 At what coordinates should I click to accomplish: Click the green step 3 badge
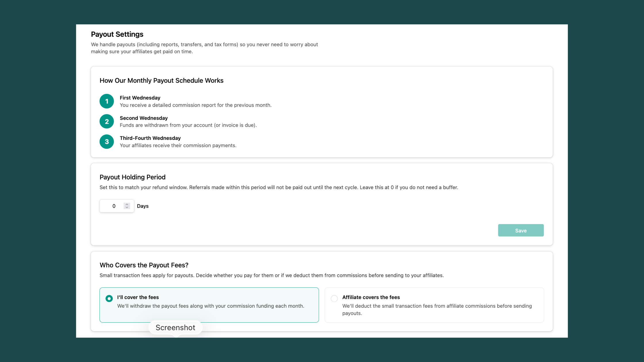click(107, 141)
